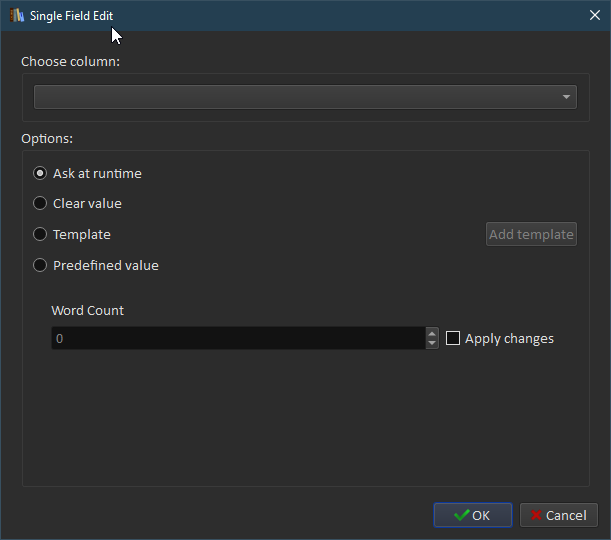The width and height of the screenshot is (611, 540).
Task: Select the Template radio button
Action: 40,234
